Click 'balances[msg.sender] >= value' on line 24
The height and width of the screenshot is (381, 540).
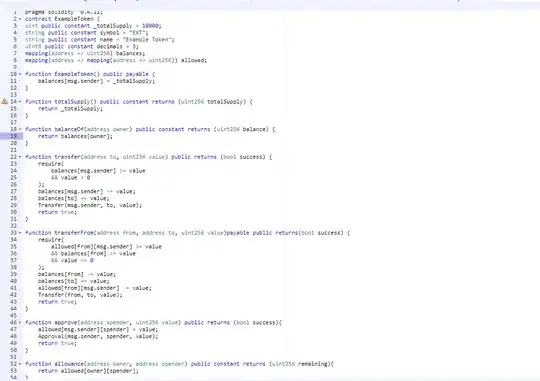pos(98,171)
